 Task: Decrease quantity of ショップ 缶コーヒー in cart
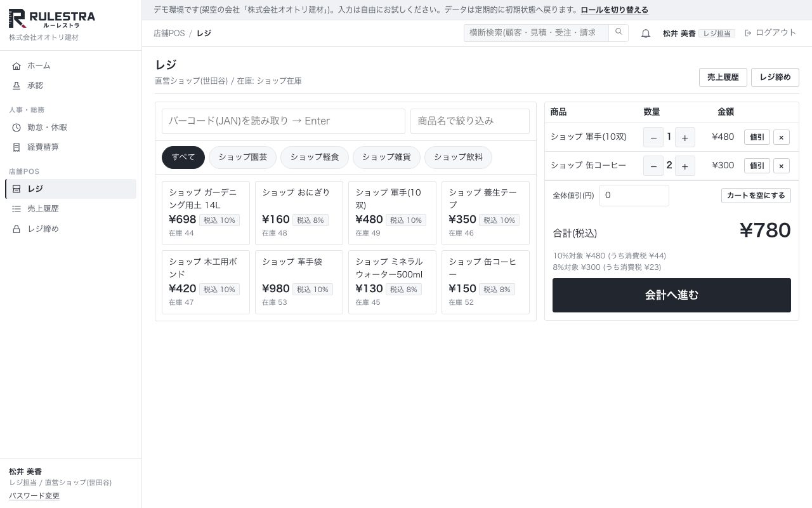click(653, 166)
